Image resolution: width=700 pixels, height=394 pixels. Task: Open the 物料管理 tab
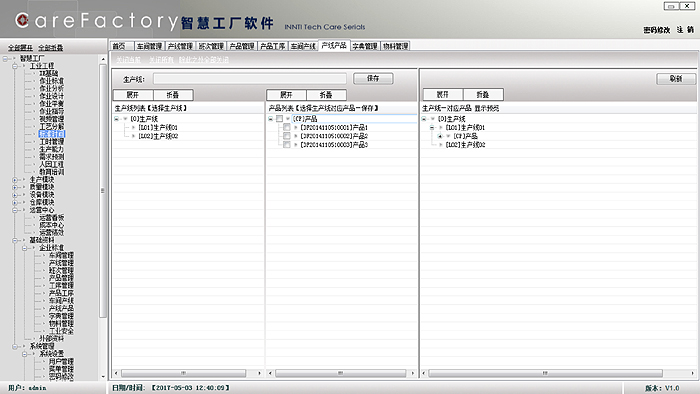click(x=396, y=46)
